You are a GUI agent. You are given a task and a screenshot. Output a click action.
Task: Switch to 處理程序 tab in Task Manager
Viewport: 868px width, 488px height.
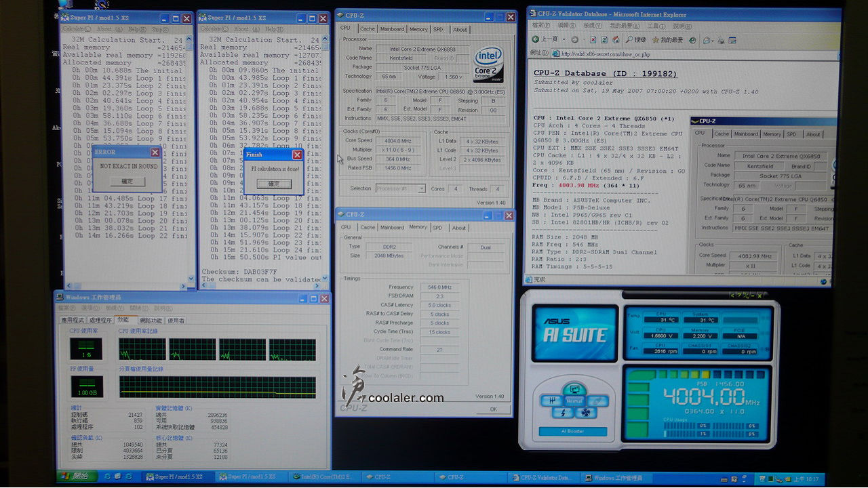tap(100, 320)
